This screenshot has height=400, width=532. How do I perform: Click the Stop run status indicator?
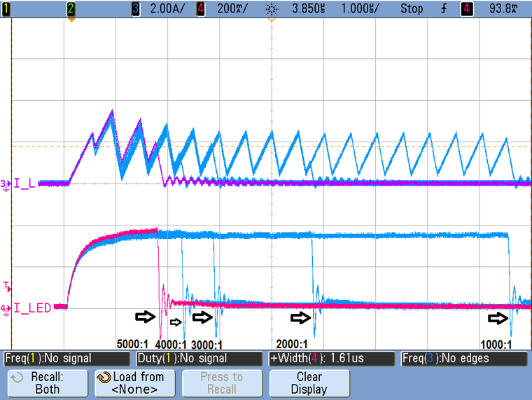412,8
